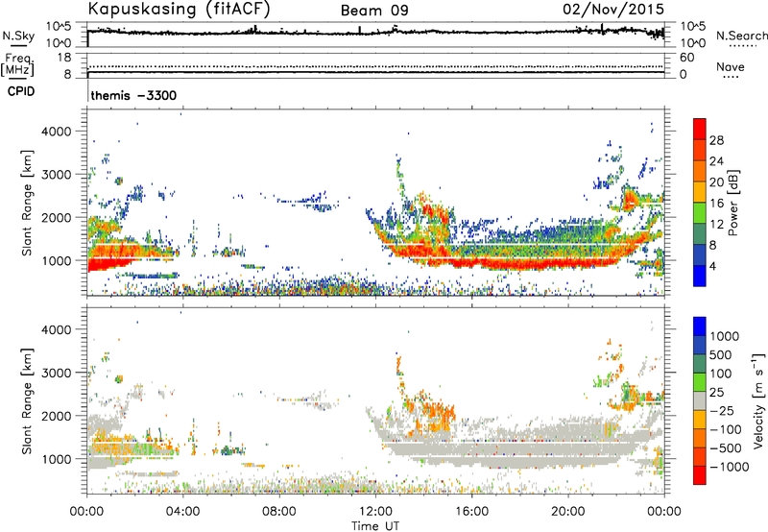Click the '1000' tick on the Velocity scale
Screen dimensions: 768x532
coord(724,336)
